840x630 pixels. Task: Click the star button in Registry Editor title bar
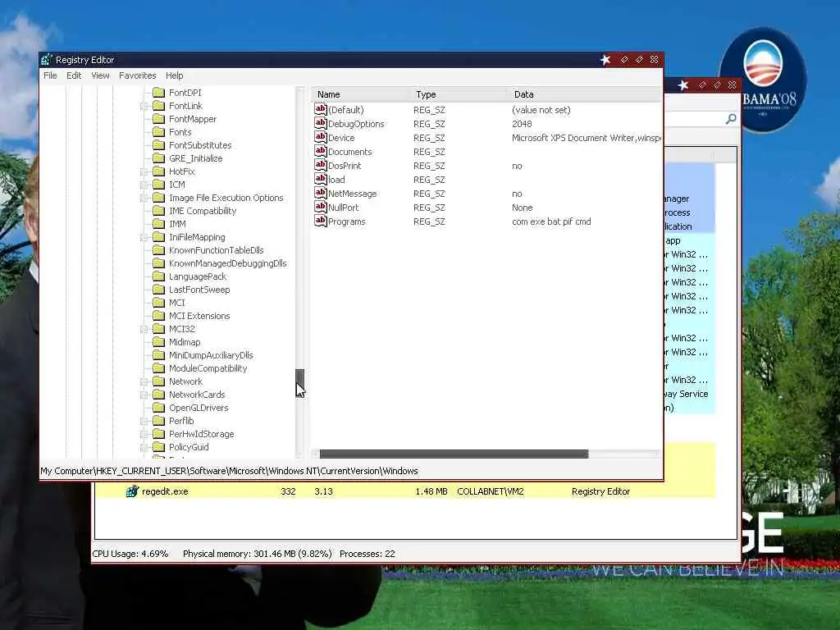pyautogui.click(x=605, y=59)
